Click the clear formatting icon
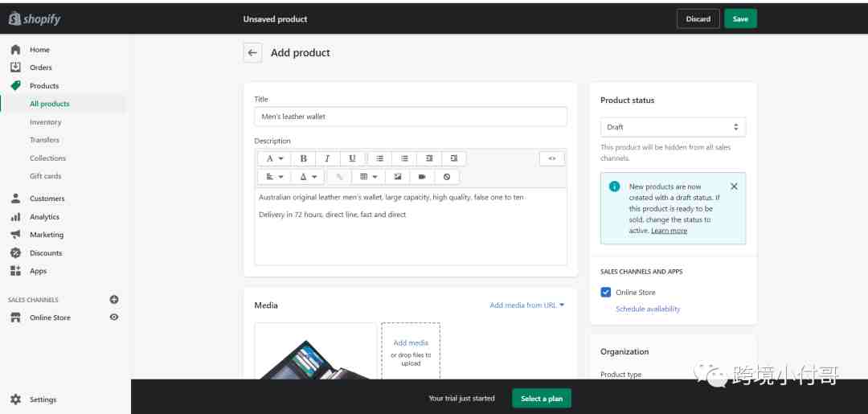868x414 pixels. [447, 177]
